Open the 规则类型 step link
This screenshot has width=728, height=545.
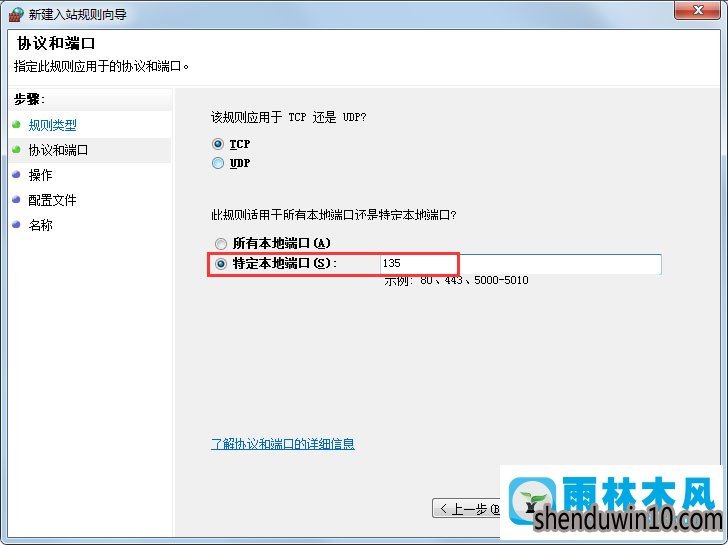coord(52,125)
